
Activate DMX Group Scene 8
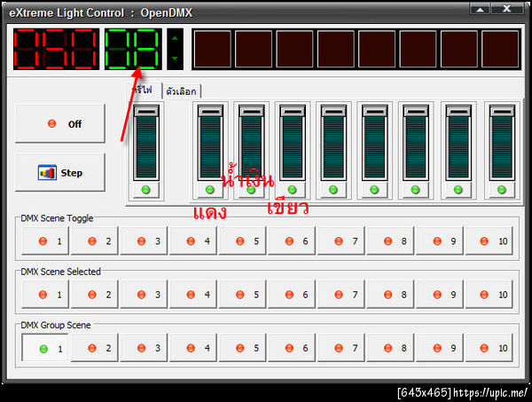point(390,348)
